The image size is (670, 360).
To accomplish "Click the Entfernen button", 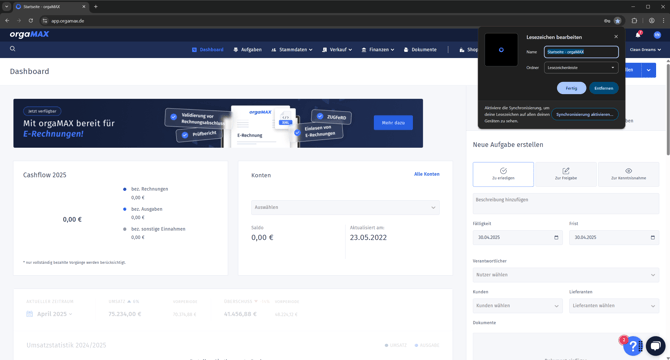I will point(603,88).
